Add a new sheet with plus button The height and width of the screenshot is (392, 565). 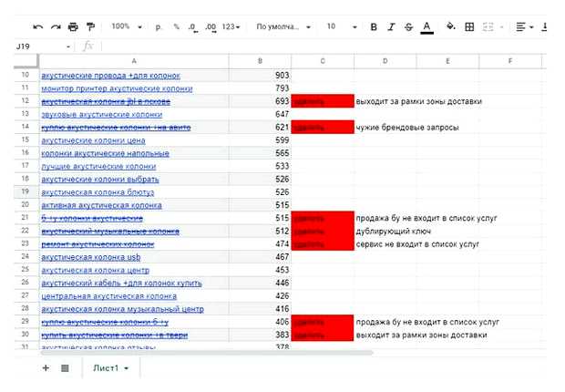tap(46, 367)
